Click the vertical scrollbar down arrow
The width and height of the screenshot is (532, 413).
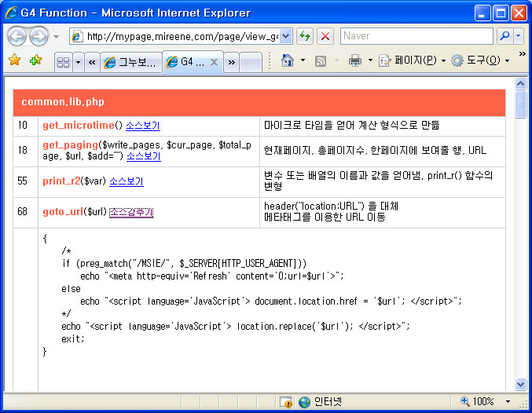[520, 384]
